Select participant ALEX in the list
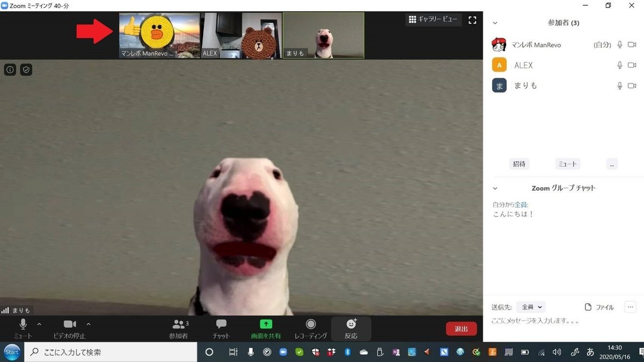This screenshot has width=644, height=362. [x=563, y=65]
